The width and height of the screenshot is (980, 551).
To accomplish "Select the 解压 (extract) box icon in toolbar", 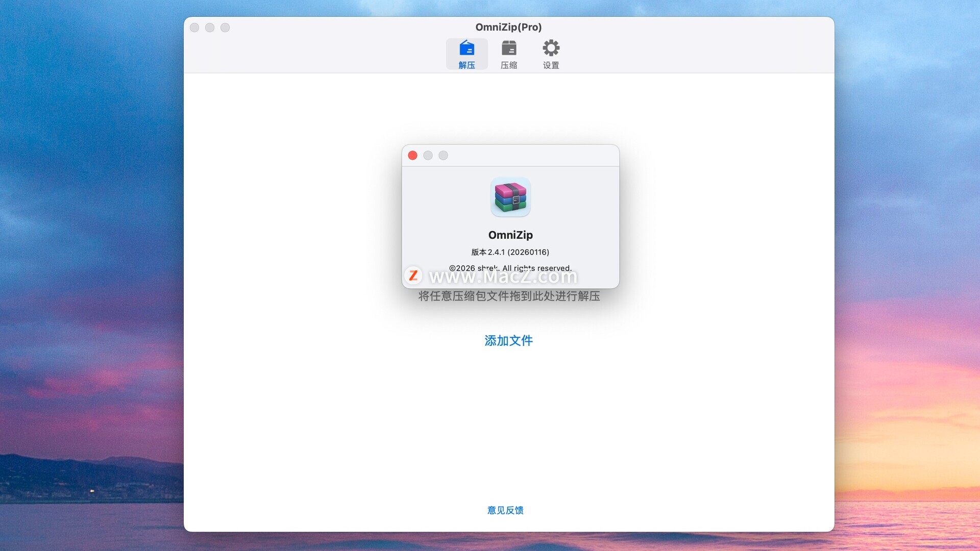I will pyautogui.click(x=467, y=48).
